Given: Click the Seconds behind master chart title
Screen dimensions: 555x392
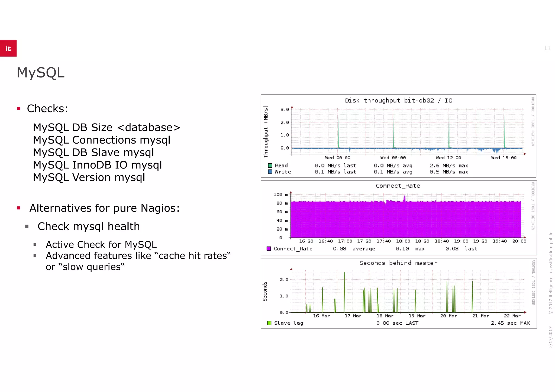Looking at the screenshot, I should tap(398, 263).
